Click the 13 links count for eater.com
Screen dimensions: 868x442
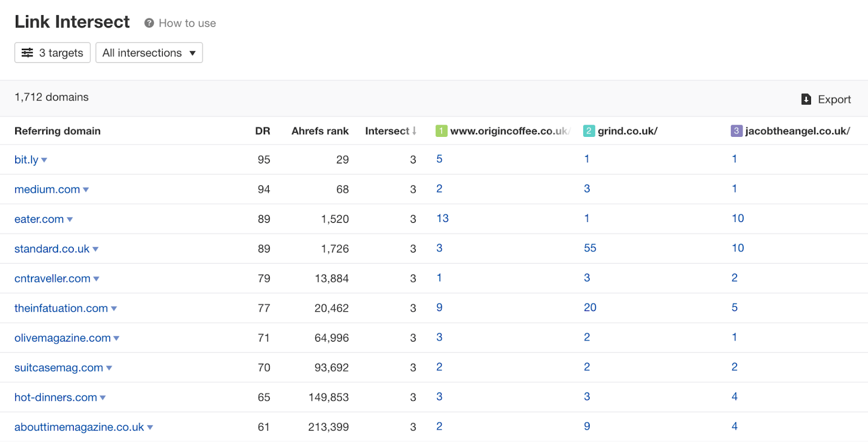[442, 218]
